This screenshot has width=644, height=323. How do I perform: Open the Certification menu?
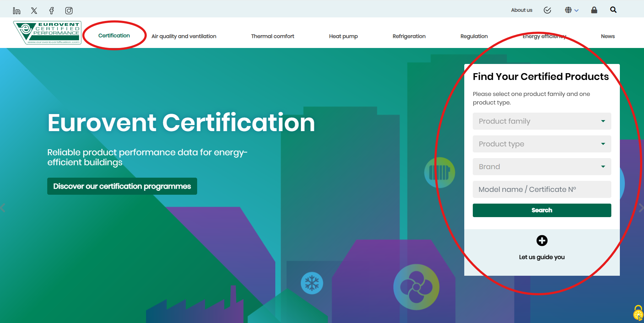(114, 36)
